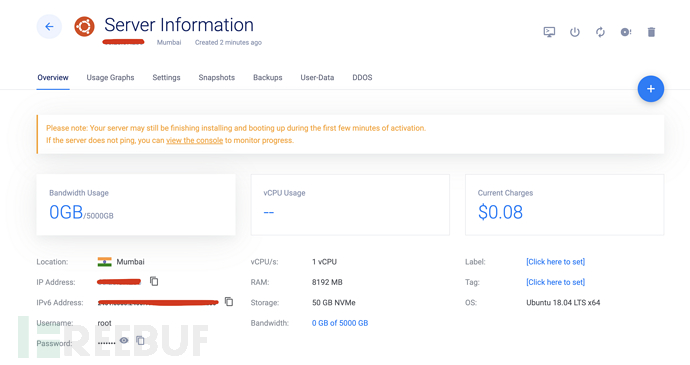690x365 pixels.
Task: Click the power stop server icon
Action: point(575,32)
